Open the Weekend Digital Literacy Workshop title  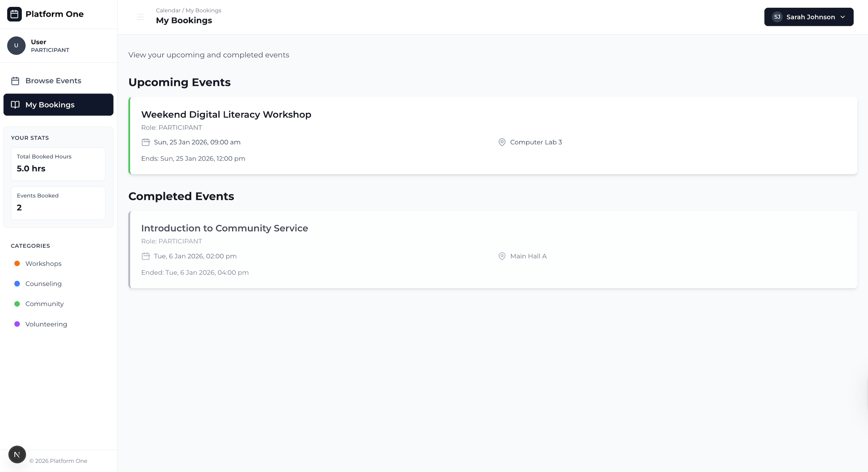click(x=226, y=115)
